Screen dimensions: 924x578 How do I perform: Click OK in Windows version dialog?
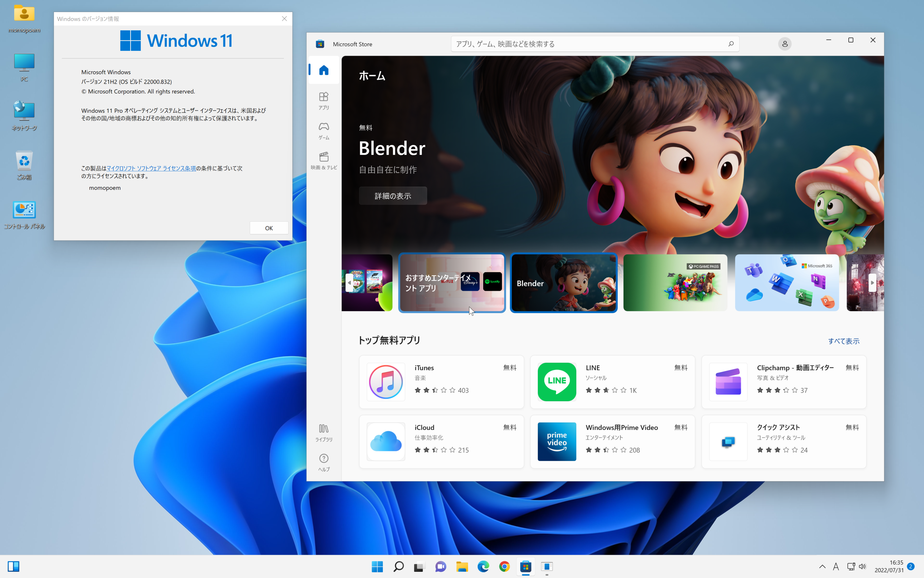(269, 228)
